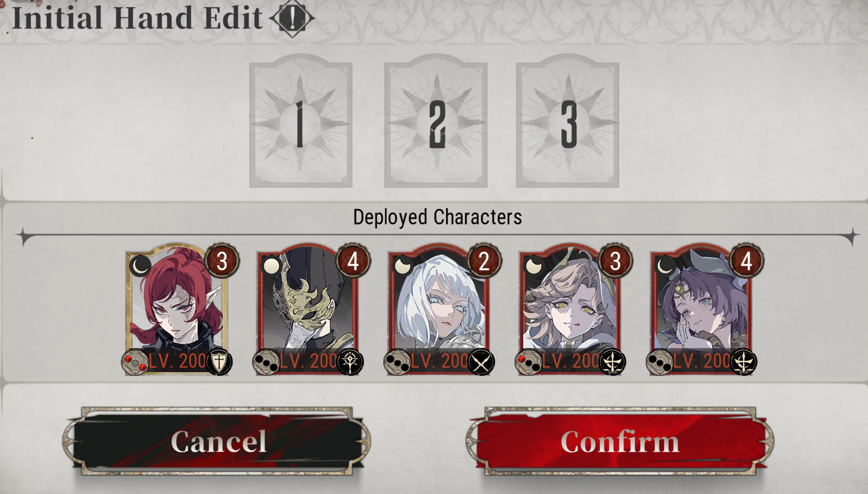Click the crossed swords class icon

[481, 362]
